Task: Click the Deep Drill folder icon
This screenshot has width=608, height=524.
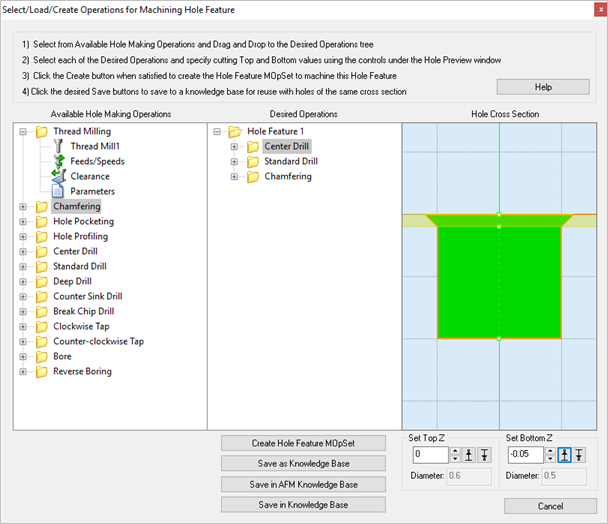Action: [x=41, y=282]
